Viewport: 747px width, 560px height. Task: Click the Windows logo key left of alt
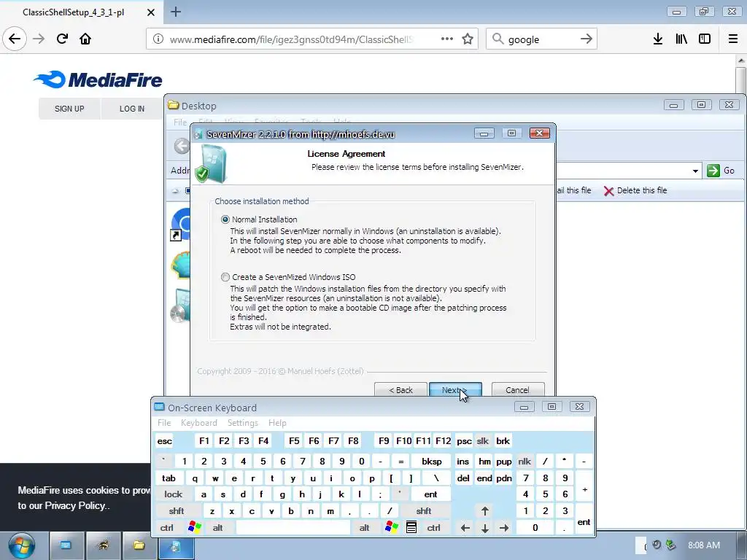pos(194,528)
